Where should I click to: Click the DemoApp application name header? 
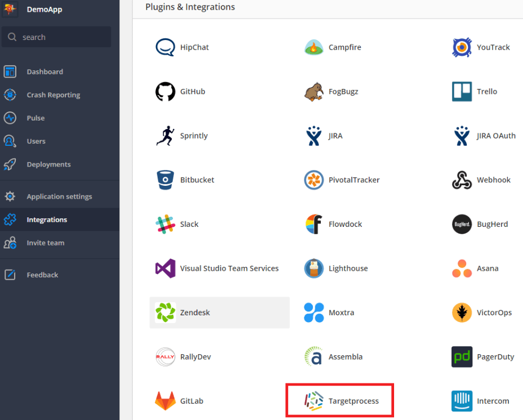tap(44, 9)
